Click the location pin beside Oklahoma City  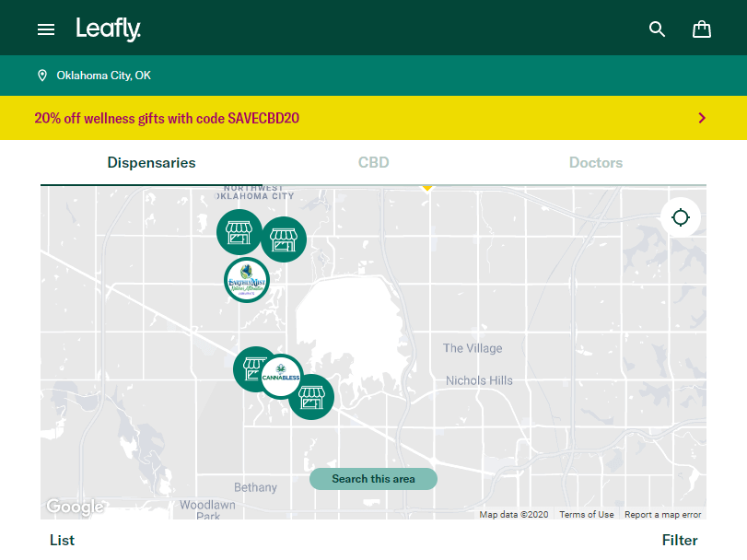point(42,75)
